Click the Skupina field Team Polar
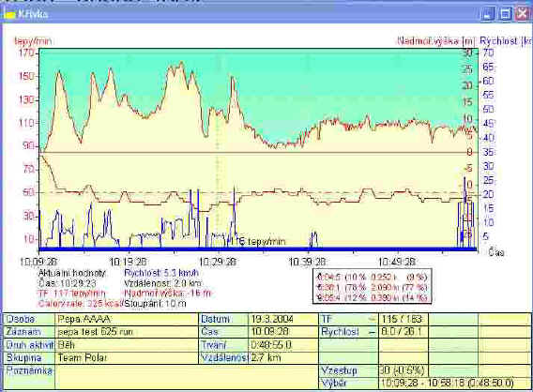The image size is (533, 392). coord(127,357)
